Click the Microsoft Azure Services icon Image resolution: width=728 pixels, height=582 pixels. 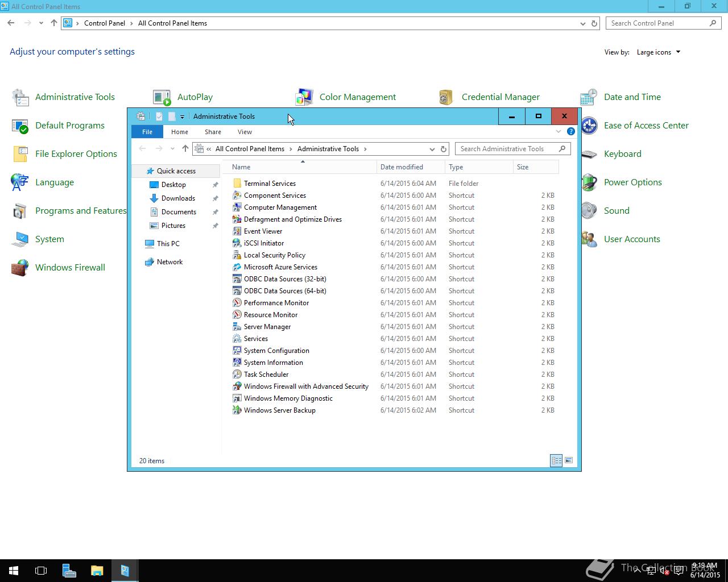[237, 267]
